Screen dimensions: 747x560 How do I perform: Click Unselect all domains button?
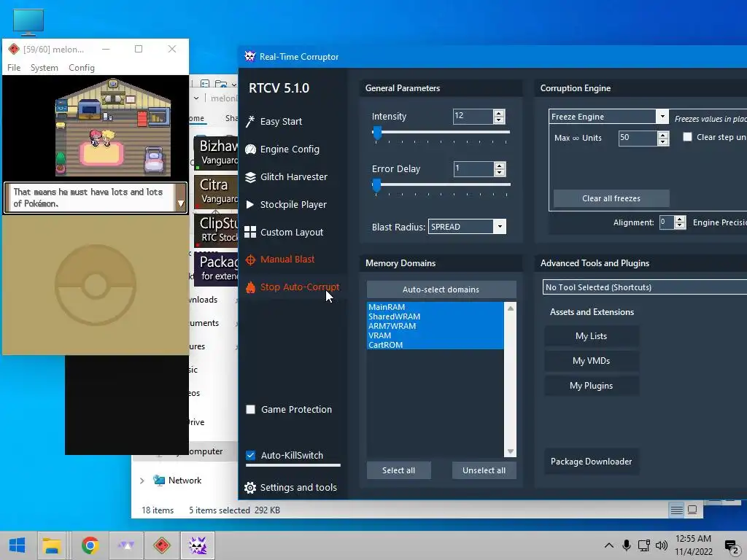pos(484,470)
